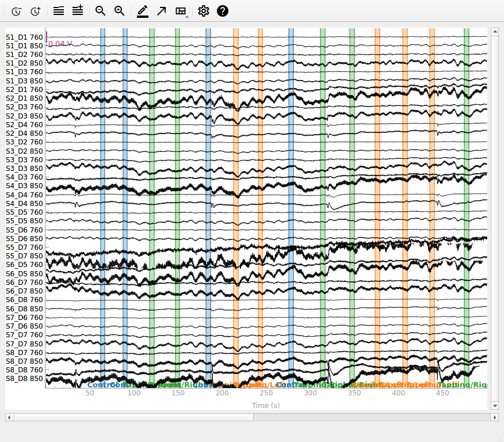Click the horizontal time scrollbar handle

click(133, 417)
